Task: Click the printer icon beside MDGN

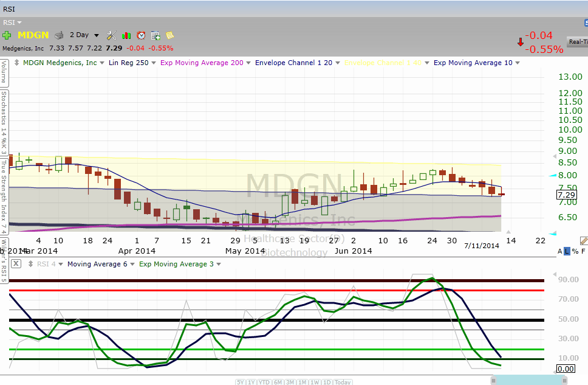Action: 59,35
